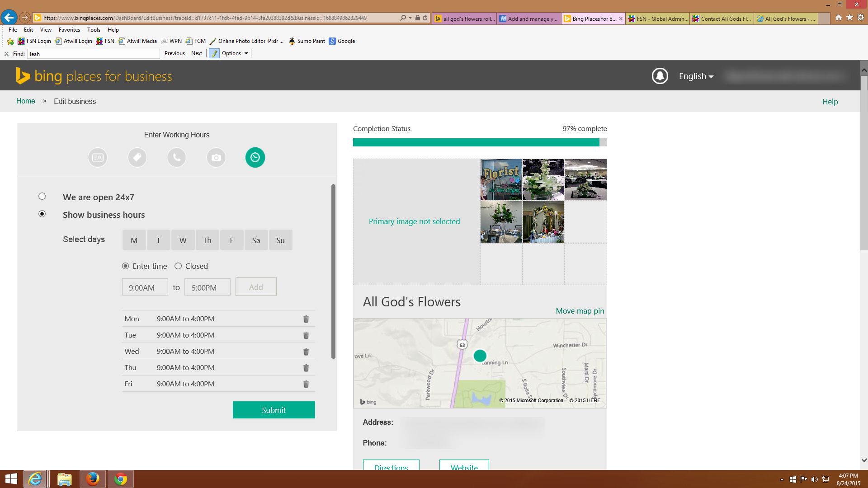Open the Favorites menu
This screenshot has height=488, width=868.
click(x=69, y=30)
